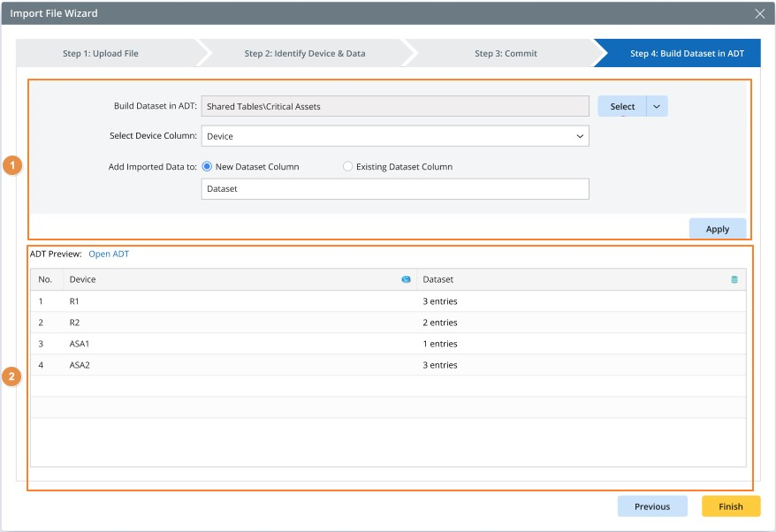Close the Import File Wizard dialog
The height and width of the screenshot is (532, 776).
click(x=759, y=13)
